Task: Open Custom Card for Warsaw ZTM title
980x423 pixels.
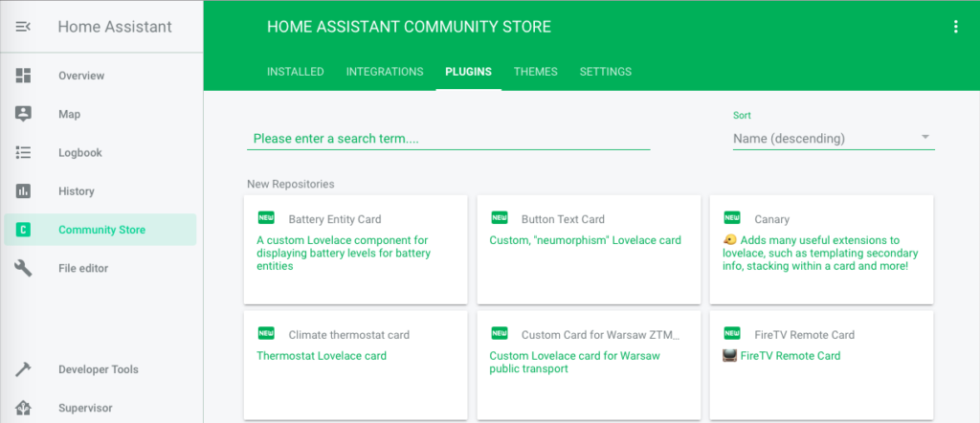Action: (601, 335)
